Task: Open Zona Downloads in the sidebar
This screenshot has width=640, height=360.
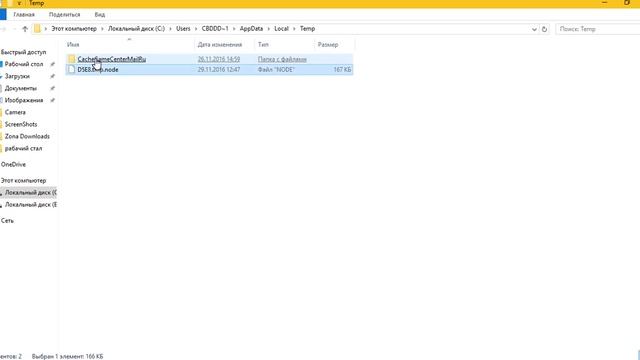Action: pyautogui.click(x=27, y=136)
